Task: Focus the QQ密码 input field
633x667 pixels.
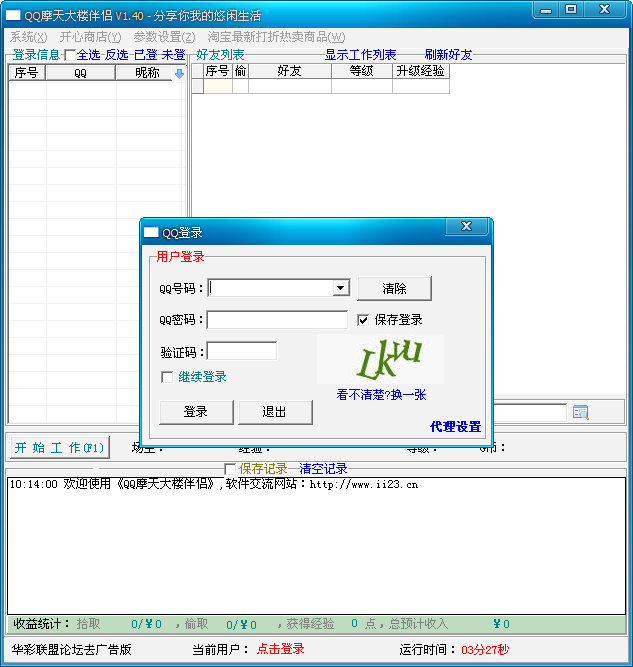Action: pyautogui.click(x=277, y=320)
